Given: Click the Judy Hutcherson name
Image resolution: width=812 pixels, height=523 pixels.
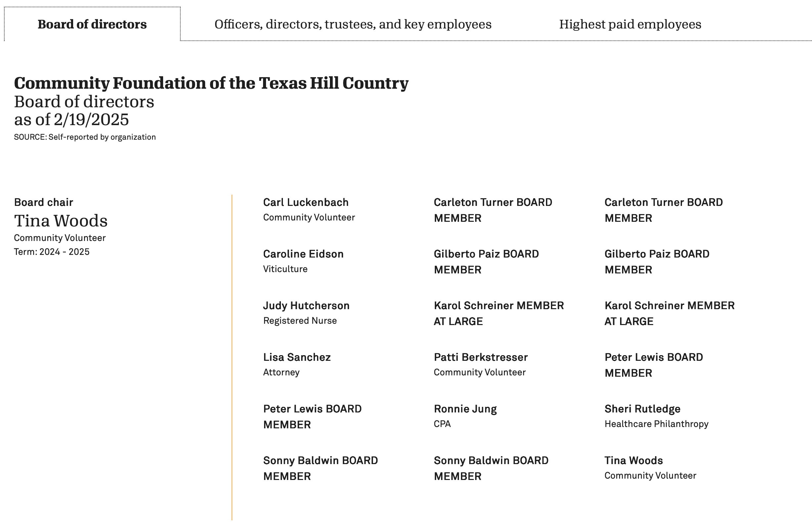Looking at the screenshot, I should [x=306, y=306].
